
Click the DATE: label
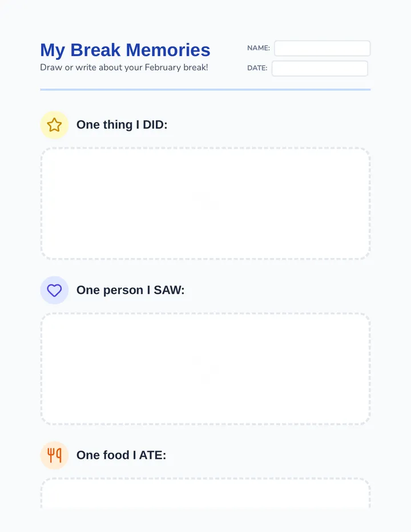[x=257, y=68]
